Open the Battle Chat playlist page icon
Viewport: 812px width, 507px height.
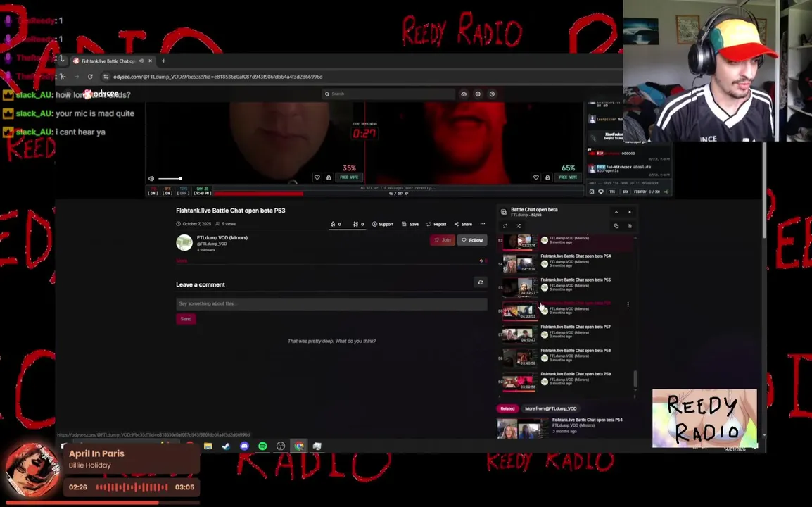coord(503,212)
